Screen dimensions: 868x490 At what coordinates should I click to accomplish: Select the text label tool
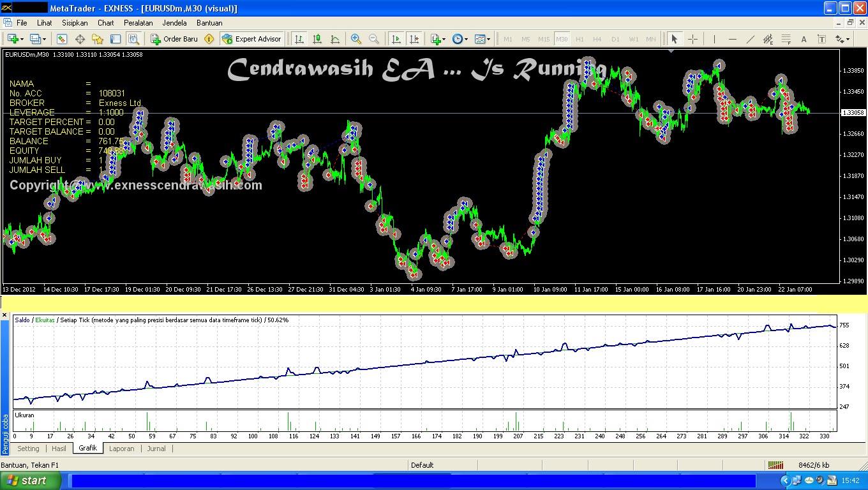click(x=821, y=39)
